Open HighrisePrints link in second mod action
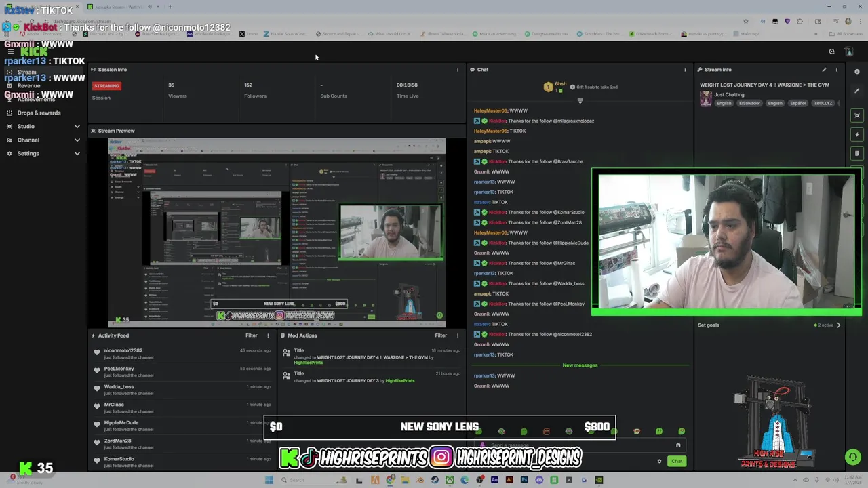The image size is (868, 488). pyautogui.click(x=400, y=381)
